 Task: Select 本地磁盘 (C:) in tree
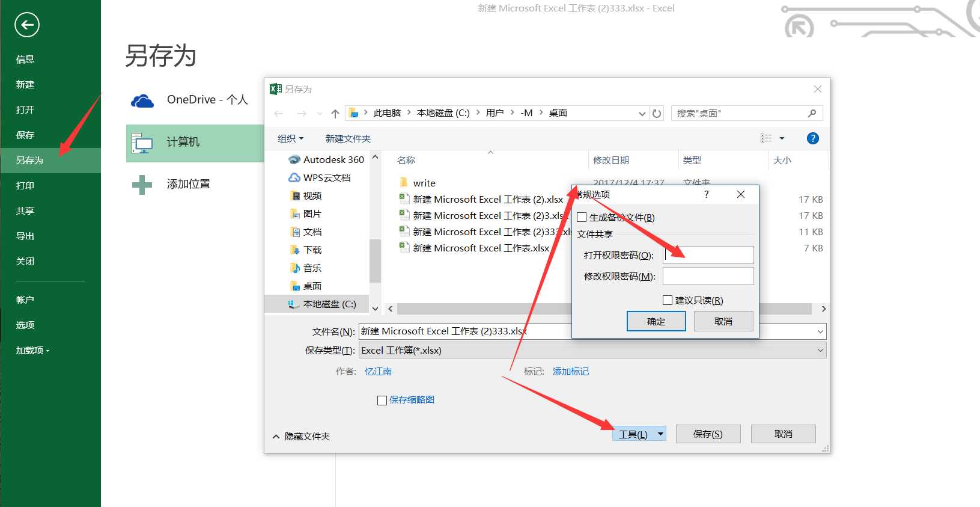click(323, 304)
